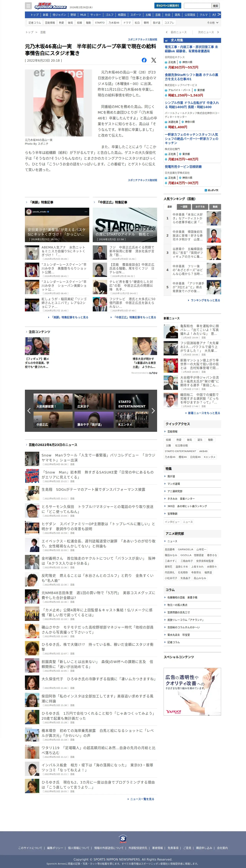Image resolution: width=246 pixels, height=868 pixels.
Task: Open 広末涼子 carousel thumbnail
Action: [94, 401]
